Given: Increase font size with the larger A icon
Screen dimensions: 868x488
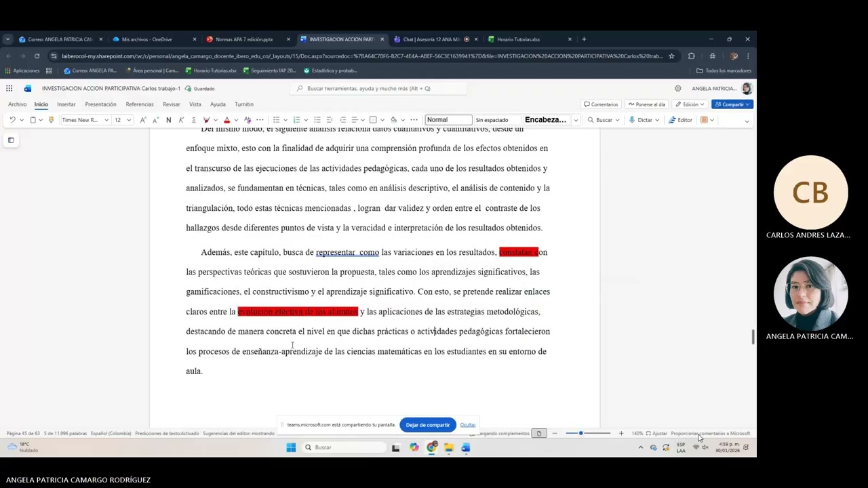Looking at the screenshot, I should 142,120.
